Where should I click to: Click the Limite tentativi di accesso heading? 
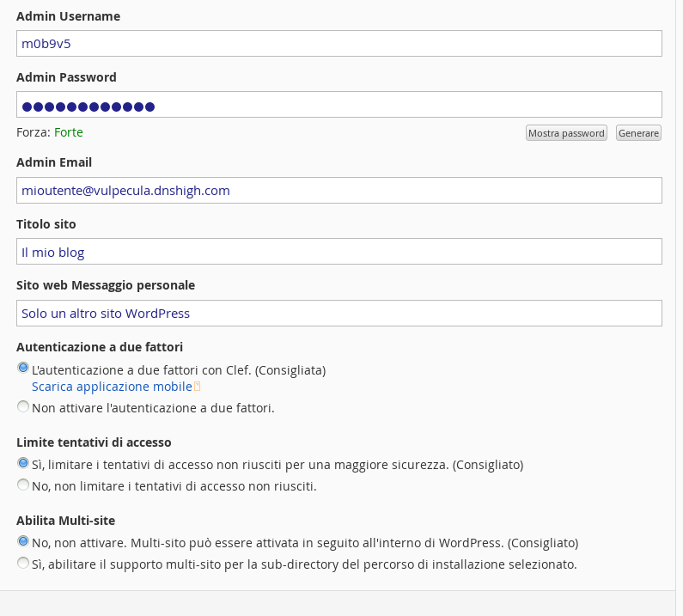(94, 442)
